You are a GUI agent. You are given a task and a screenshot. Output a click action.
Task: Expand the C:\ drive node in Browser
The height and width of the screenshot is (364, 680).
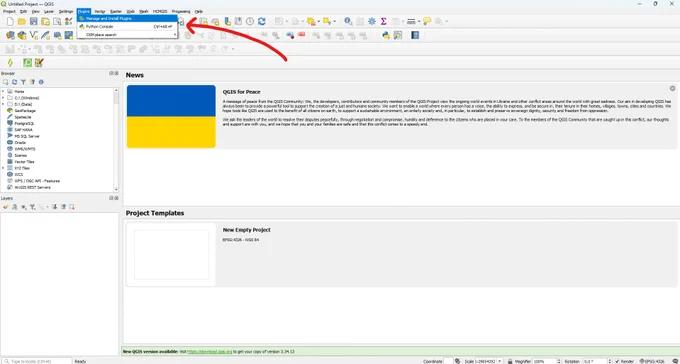[x=3, y=98]
